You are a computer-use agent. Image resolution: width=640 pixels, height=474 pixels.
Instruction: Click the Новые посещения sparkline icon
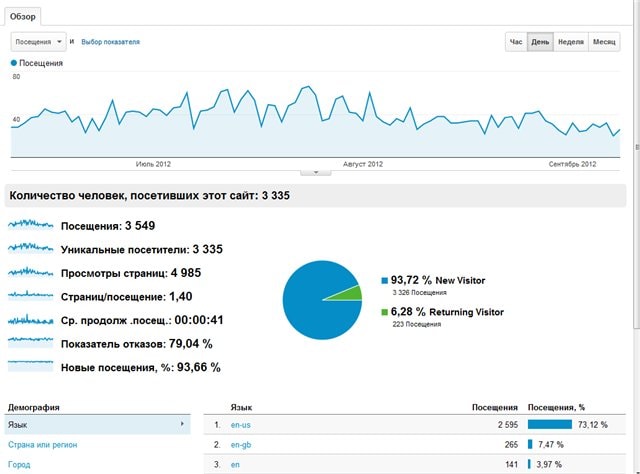(x=30, y=367)
